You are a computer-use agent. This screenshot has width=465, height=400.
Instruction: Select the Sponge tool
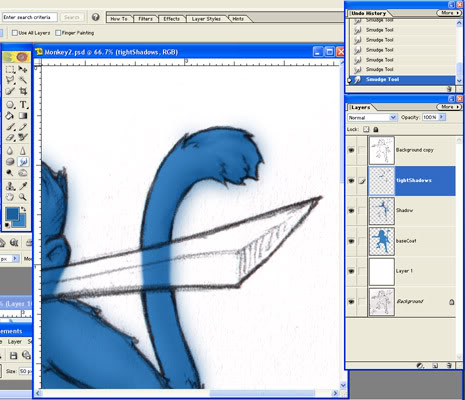10,162
